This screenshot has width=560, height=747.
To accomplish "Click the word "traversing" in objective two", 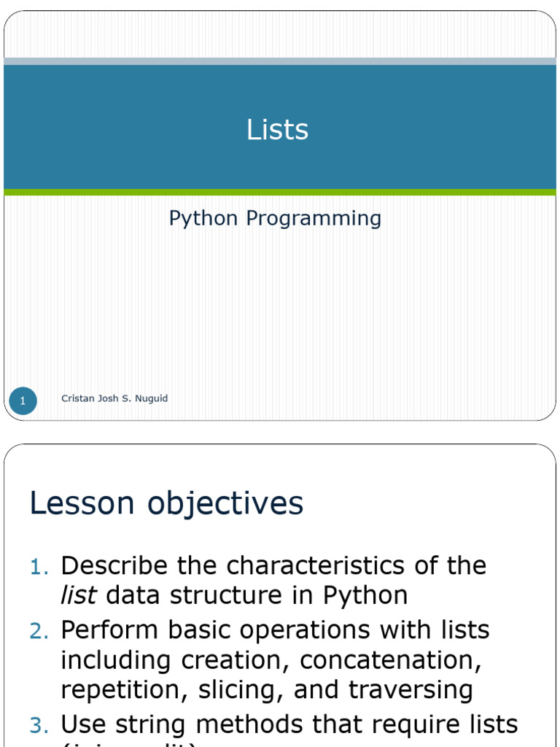I will coord(411,691).
